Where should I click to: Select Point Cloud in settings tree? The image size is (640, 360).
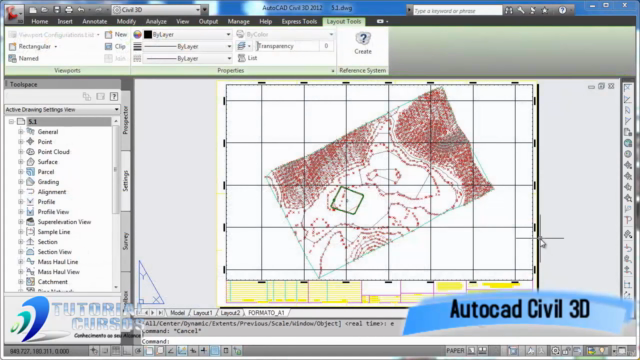click(x=53, y=152)
